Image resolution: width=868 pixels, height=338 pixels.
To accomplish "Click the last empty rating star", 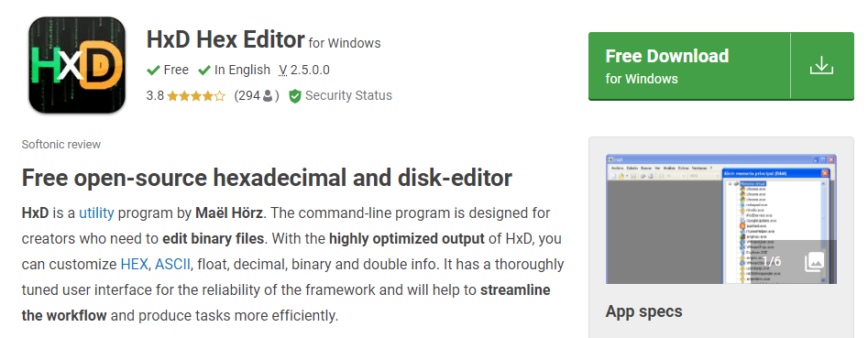I will pyautogui.click(x=220, y=95).
